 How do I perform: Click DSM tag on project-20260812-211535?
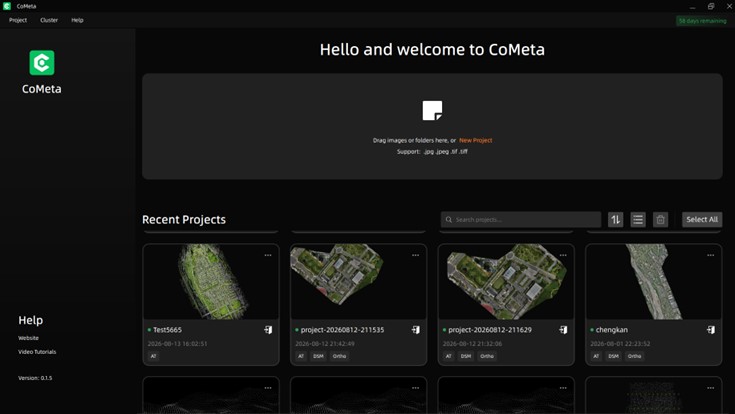point(318,356)
